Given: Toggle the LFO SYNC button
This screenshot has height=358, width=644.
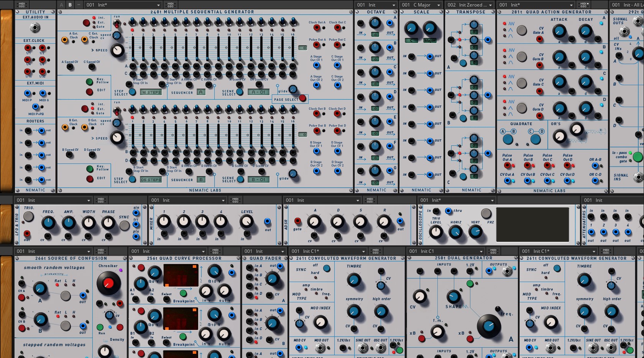Looking at the screenshot, I should tap(124, 226).
